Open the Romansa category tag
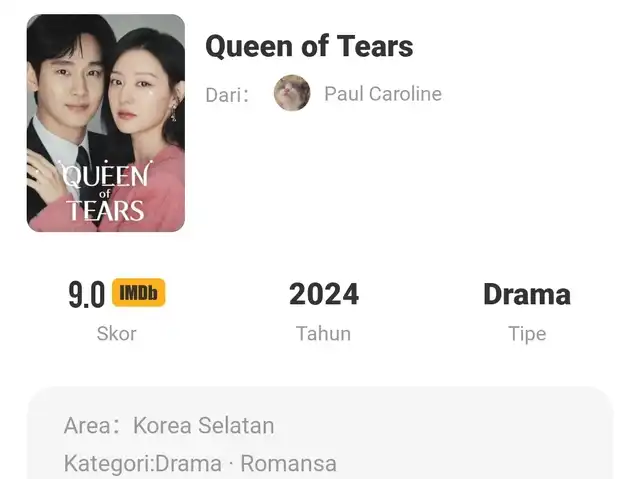 (289, 463)
